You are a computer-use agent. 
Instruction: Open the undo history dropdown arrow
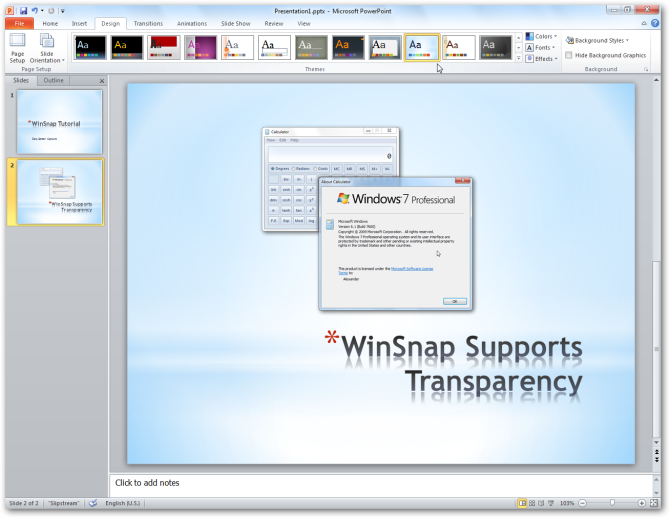42,11
